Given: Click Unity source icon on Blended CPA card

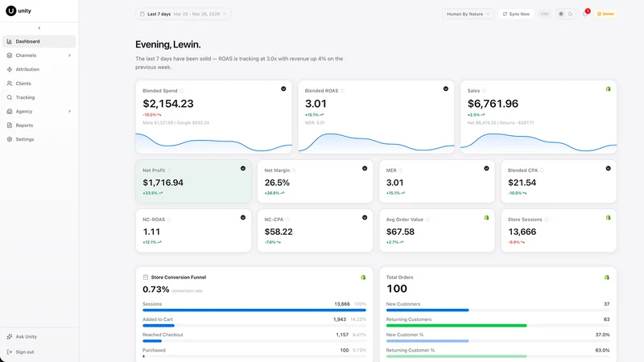Looking at the screenshot, I should 609,168.
